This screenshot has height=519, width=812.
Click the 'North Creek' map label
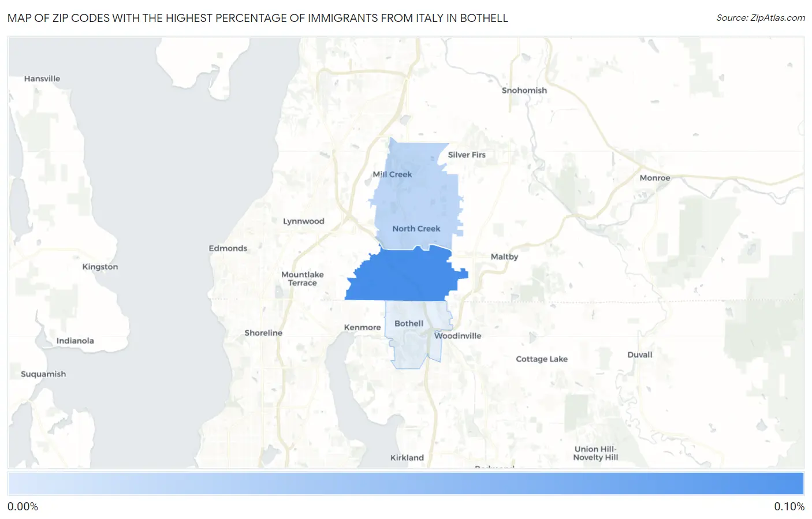[416, 229]
